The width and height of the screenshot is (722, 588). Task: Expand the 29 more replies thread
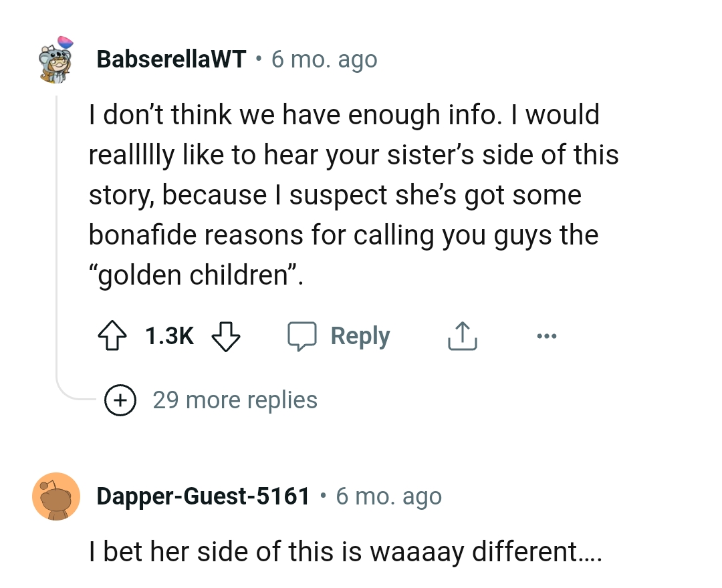(235, 400)
